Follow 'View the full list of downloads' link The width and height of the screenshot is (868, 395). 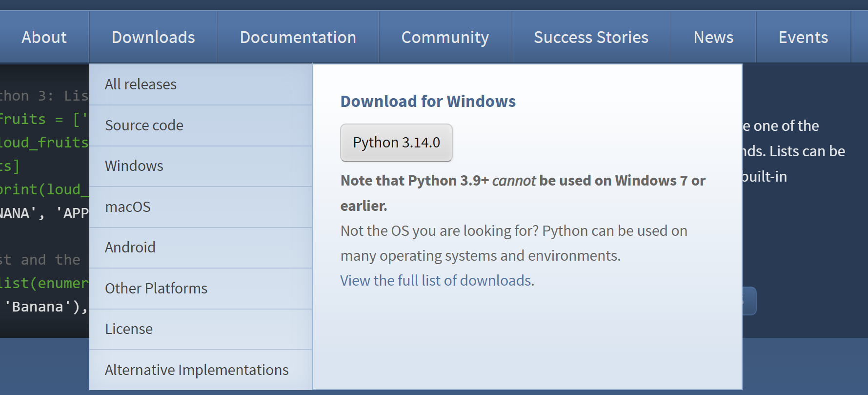(436, 281)
